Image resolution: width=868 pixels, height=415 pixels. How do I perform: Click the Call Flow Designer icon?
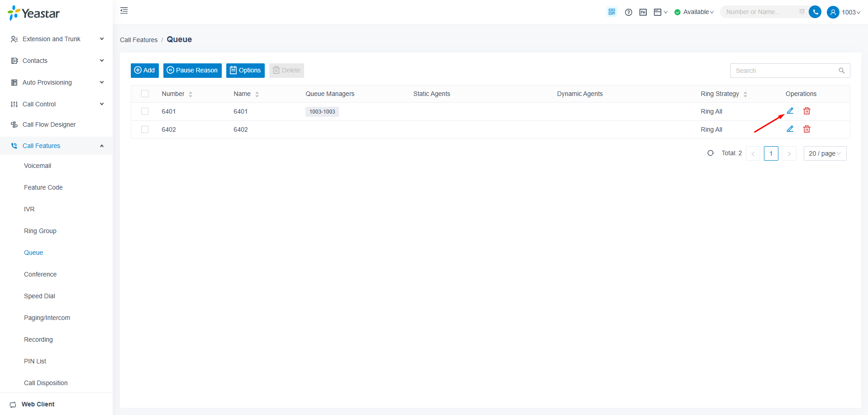pyautogui.click(x=14, y=124)
